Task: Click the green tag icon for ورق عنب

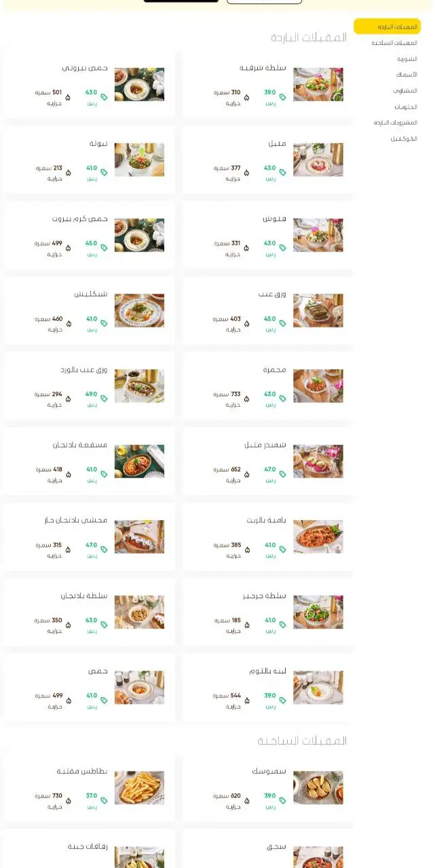Action: (283, 323)
